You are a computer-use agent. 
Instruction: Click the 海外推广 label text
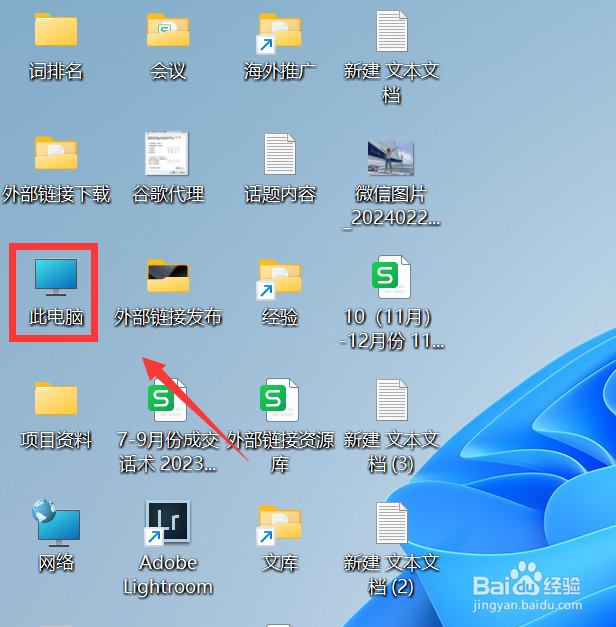[280, 71]
